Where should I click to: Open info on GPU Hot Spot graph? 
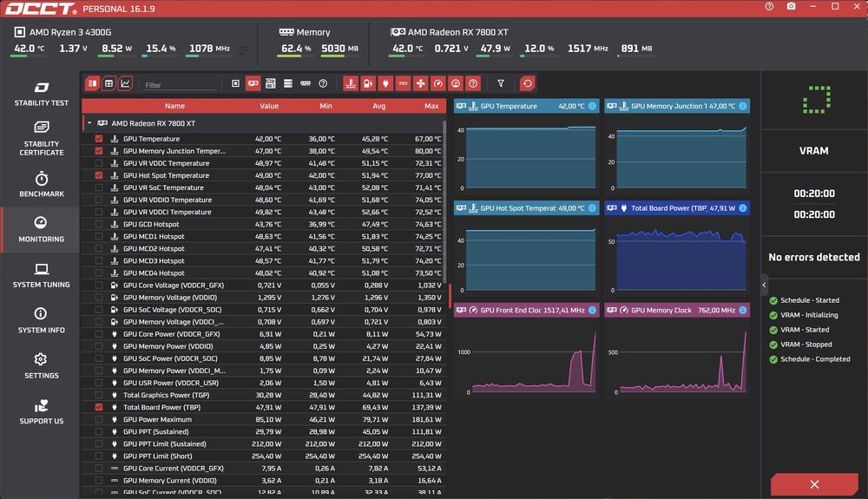click(592, 208)
